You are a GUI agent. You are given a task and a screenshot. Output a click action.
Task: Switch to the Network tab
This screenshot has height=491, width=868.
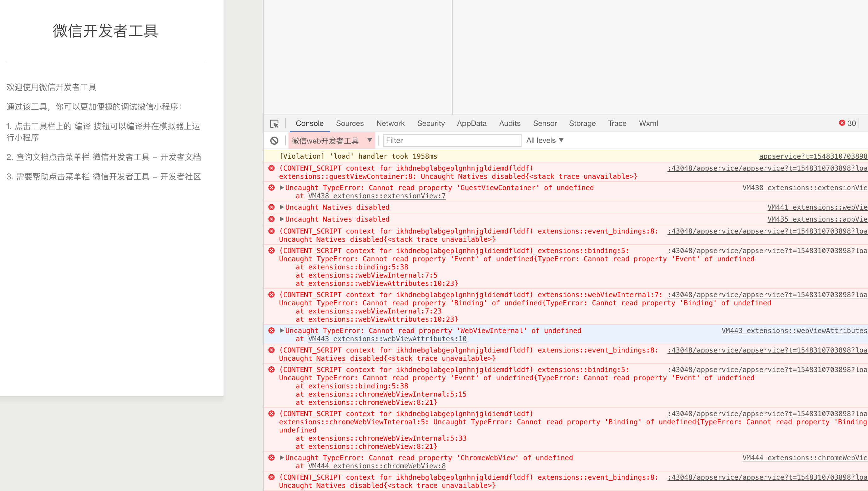[390, 123]
